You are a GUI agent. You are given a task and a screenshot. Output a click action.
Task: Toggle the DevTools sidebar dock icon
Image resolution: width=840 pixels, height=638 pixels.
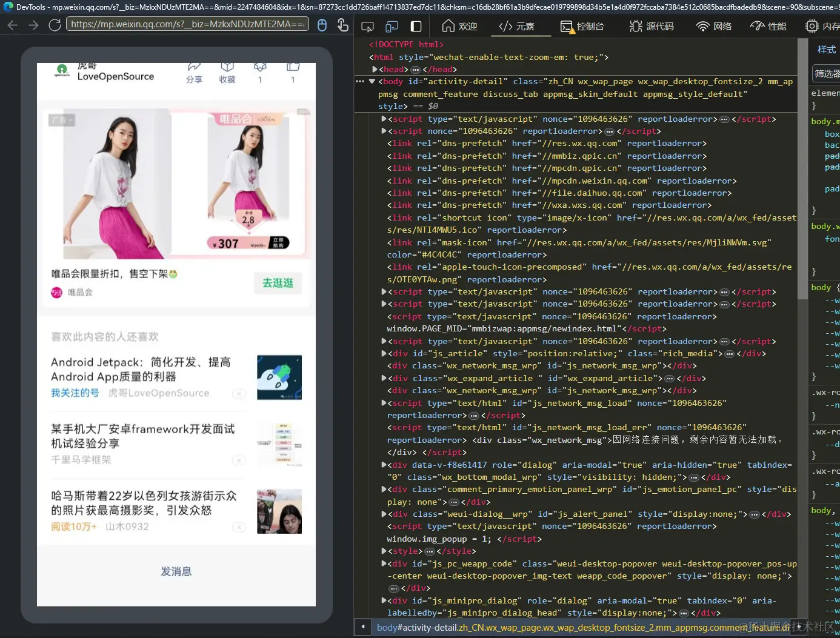tap(416, 27)
